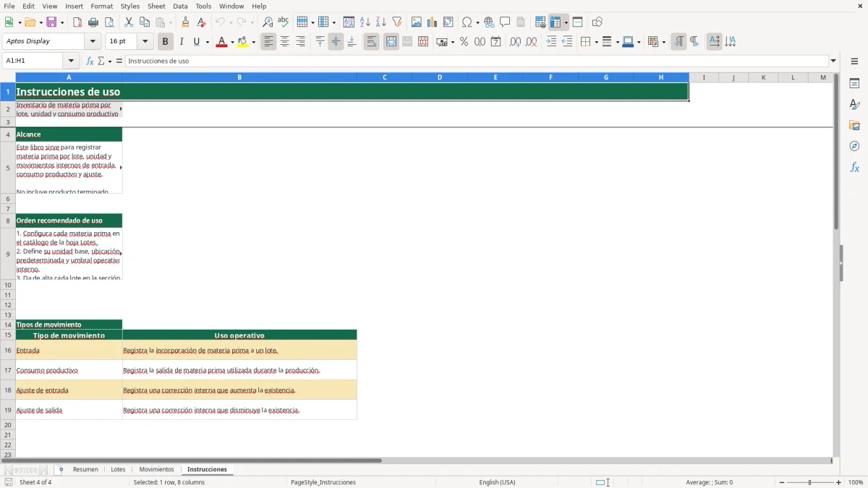Click Insert Hyperlink icon
The width and height of the screenshot is (868, 488).
(490, 22)
